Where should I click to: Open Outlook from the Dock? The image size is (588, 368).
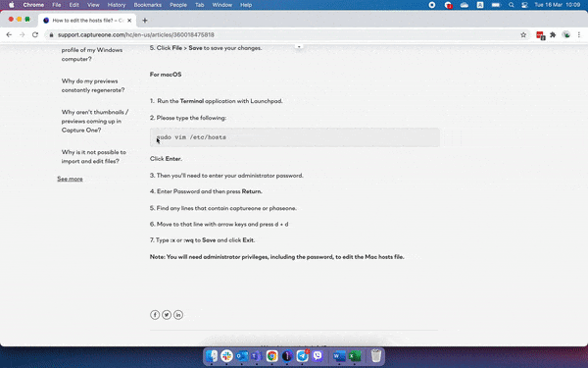tap(241, 355)
